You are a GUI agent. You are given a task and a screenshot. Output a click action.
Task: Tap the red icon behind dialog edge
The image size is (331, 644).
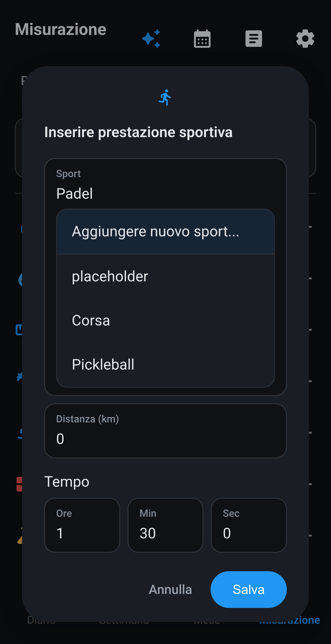(19, 484)
